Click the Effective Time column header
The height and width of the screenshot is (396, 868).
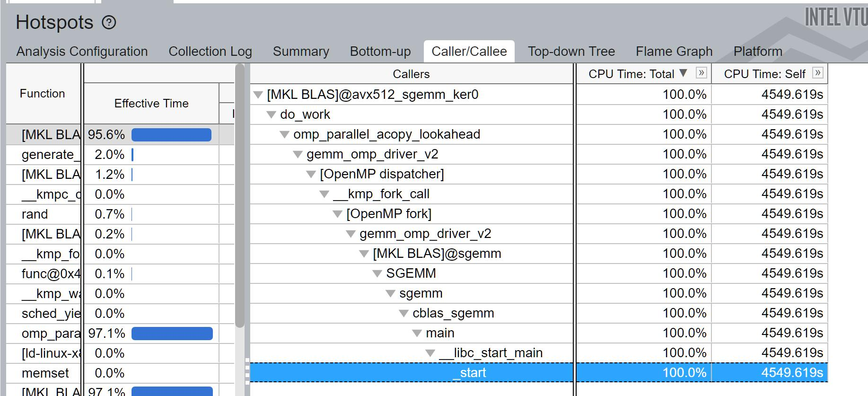click(151, 104)
